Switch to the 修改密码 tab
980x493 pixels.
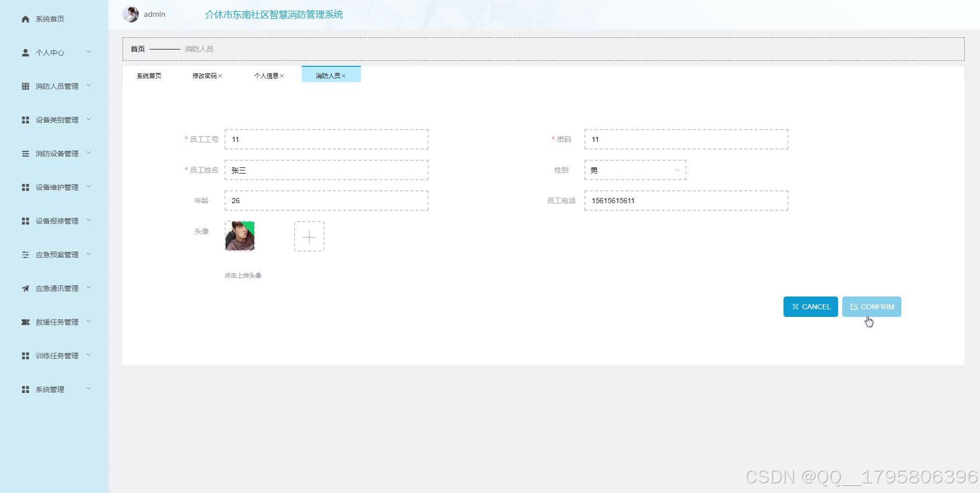[x=204, y=76]
